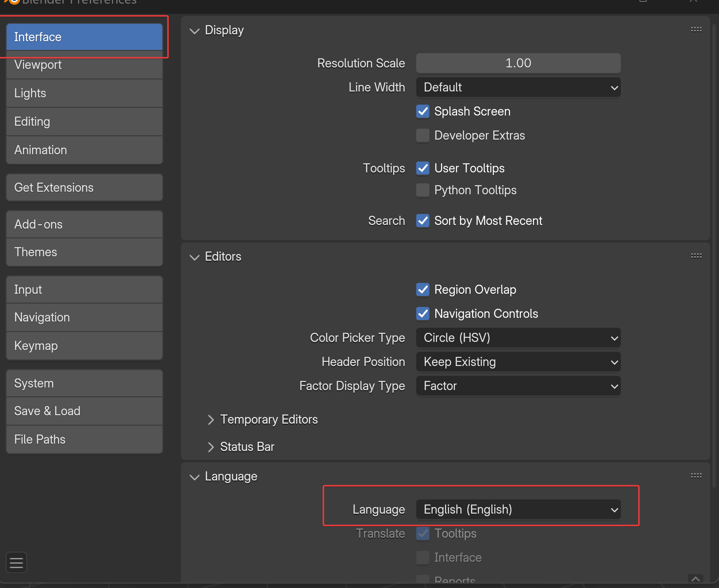719x588 pixels.
Task: Open the Keymap section
Action: (x=84, y=346)
